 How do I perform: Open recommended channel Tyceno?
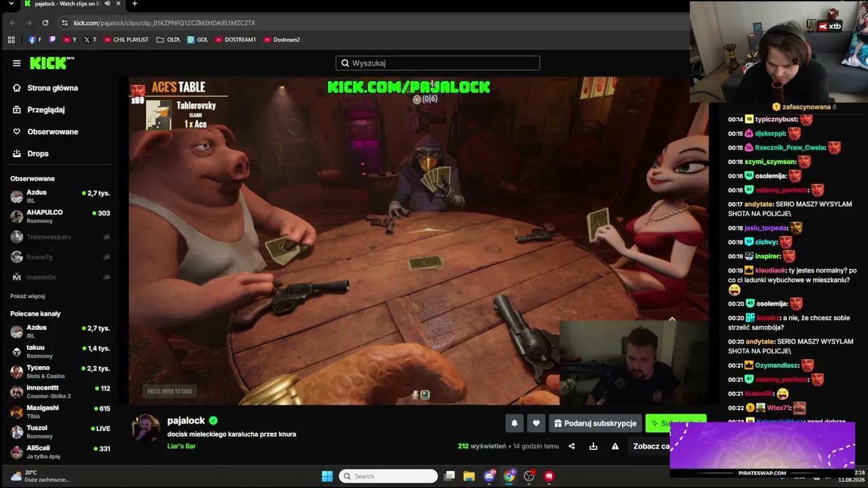pyautogui.click(x=60, y=371)
